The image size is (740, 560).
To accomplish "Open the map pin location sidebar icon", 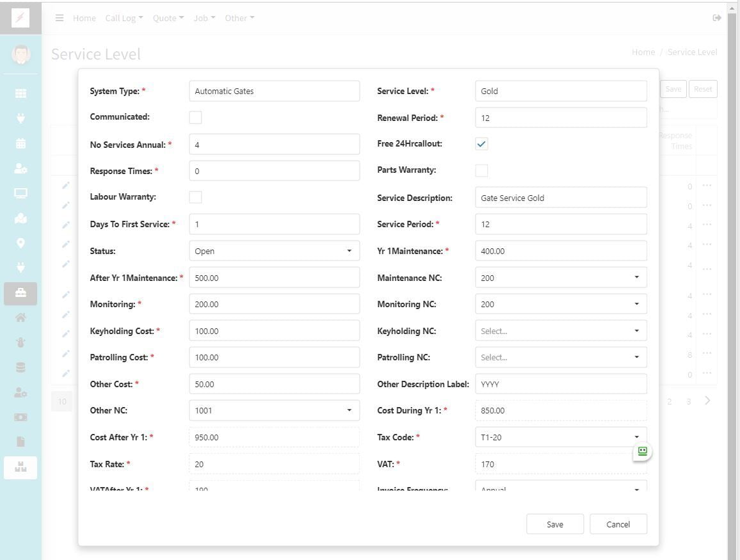I will tap(20, 243).
